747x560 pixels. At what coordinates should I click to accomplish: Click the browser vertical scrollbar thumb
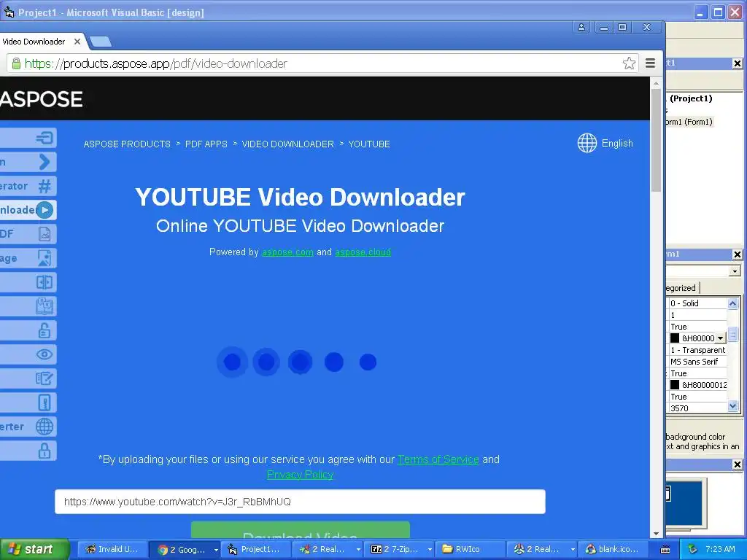pyautogui.click(x=656, y=141)
